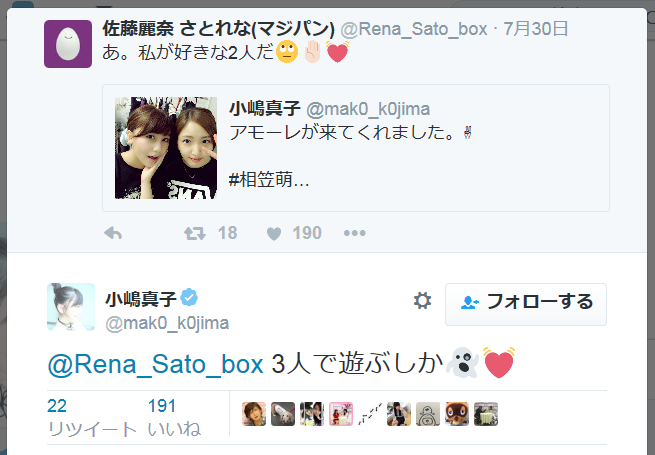Click the @Rena_Sato_box mention in the reply
Image resolution: width=655 pixels, height=455 pixels.
coord(155,364)
